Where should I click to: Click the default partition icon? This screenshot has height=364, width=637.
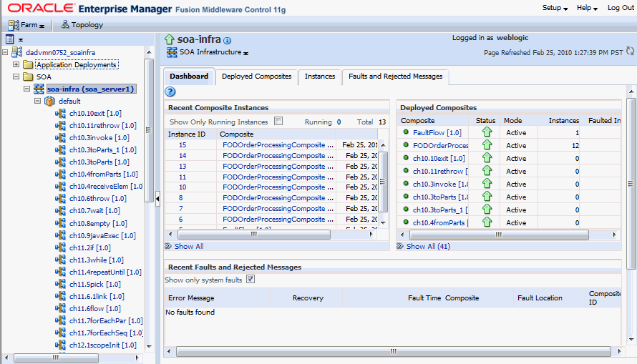coord(49,101)
